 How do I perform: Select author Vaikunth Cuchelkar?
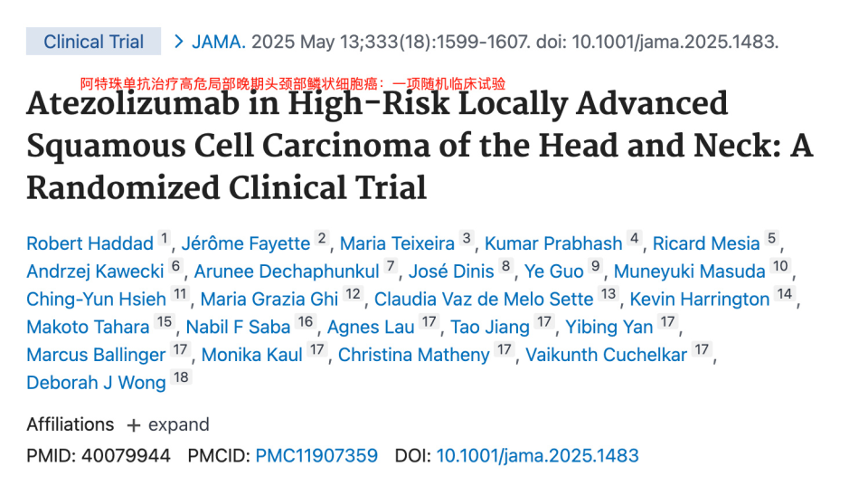[607, 355]
